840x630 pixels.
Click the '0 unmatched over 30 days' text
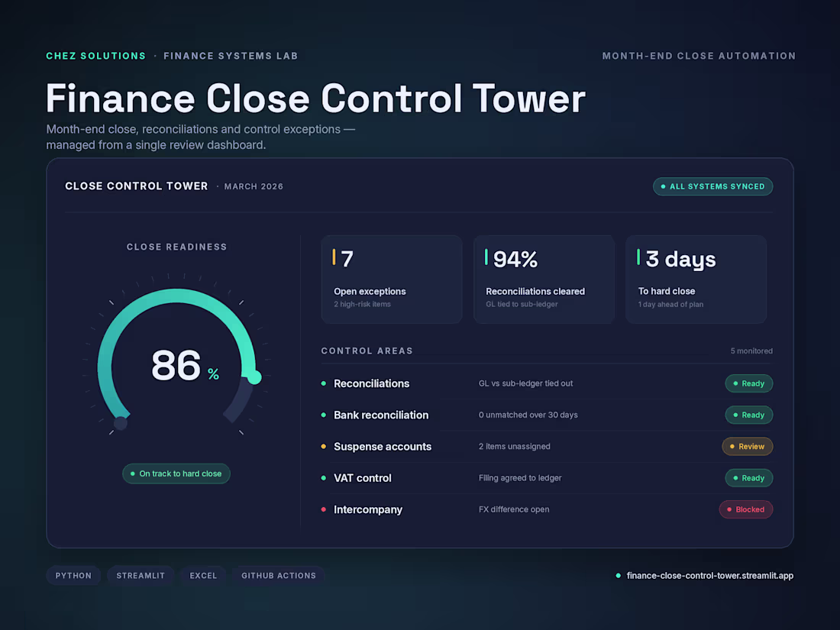(x=528, y=415)
